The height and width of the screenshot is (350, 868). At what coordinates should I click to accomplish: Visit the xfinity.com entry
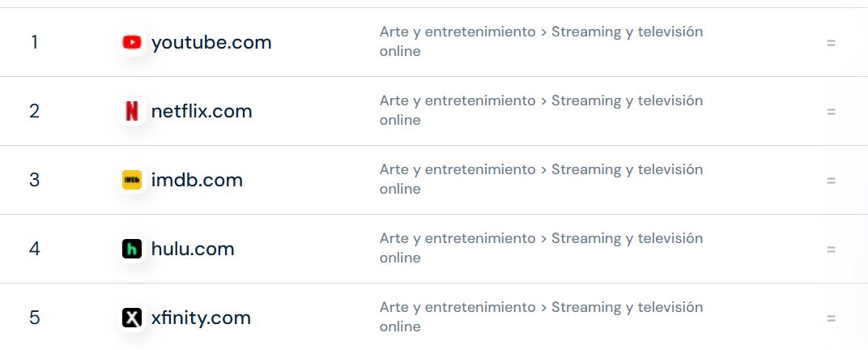201,318
